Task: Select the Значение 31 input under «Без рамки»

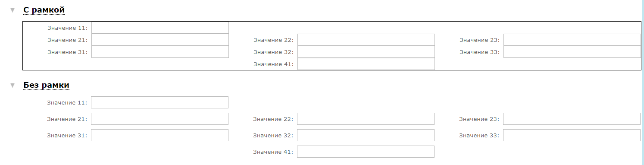Action: [x=159, y=135]
